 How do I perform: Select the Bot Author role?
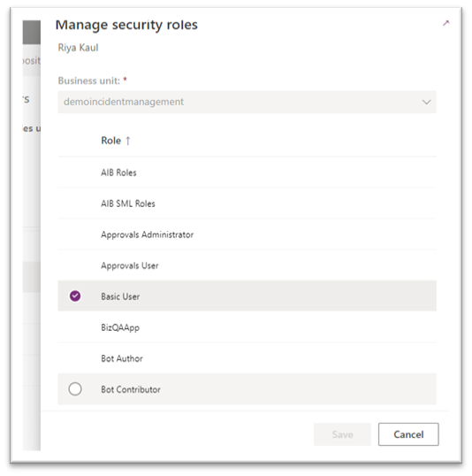[x=247, y=358]
